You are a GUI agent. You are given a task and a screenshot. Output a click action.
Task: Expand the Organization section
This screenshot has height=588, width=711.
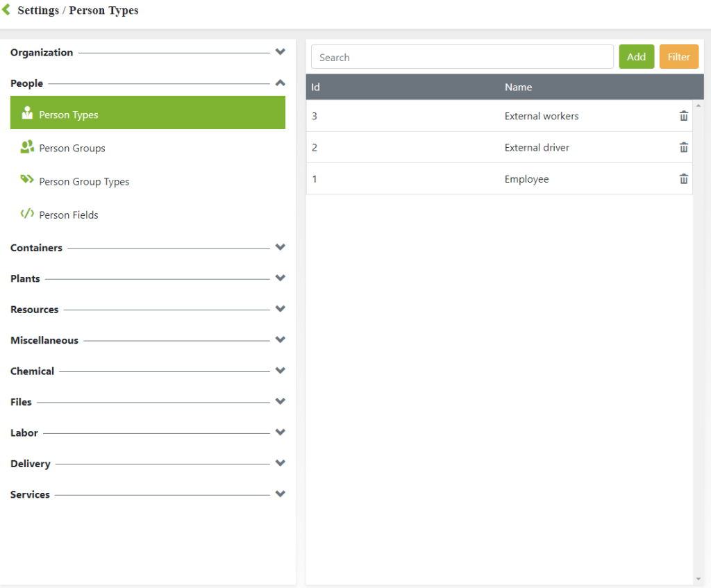pyautogui.click(x=280, y=52)
